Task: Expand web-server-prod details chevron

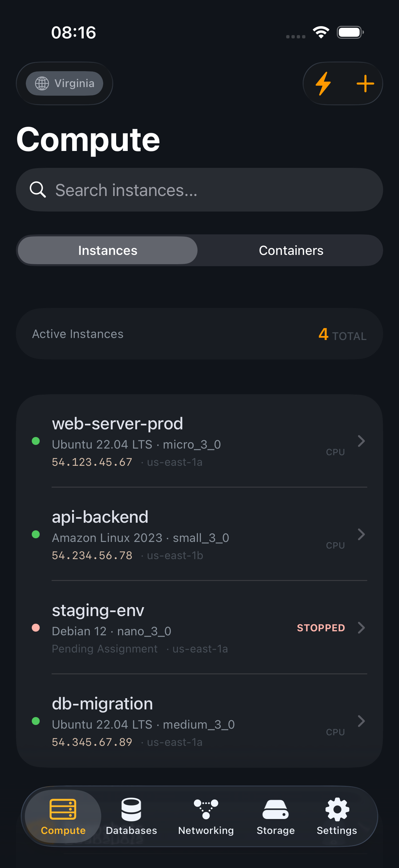Action: pyautogui.click(x=361, y=441)
